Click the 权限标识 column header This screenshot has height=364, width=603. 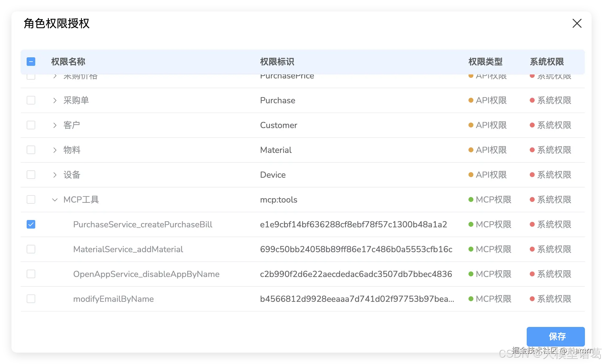coord(277,62)
